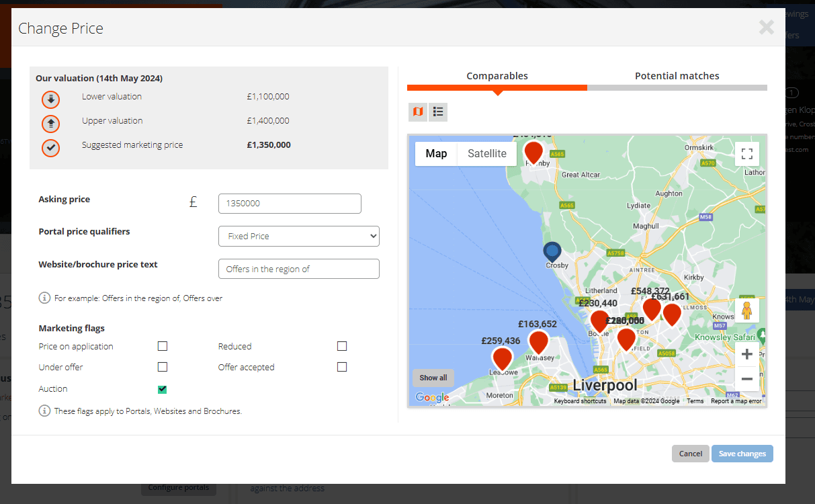Click the Moreton label on the map
This screenshot has width=815, height=504.
499,396
